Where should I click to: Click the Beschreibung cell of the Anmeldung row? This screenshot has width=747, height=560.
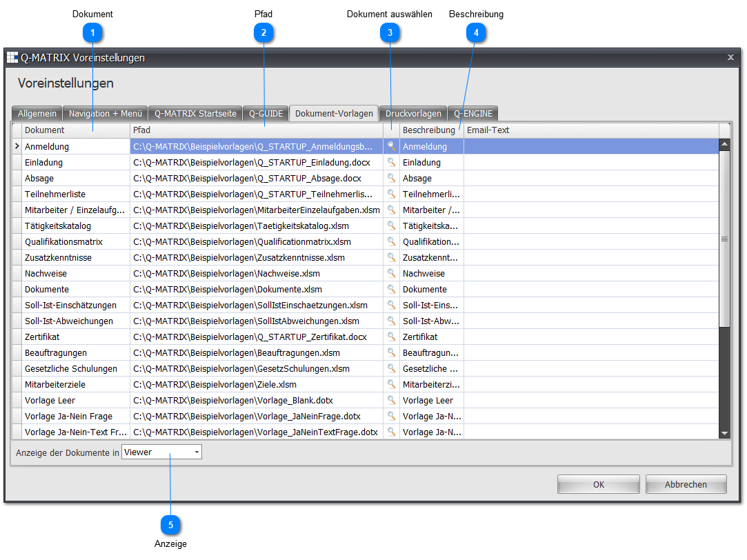432,146
